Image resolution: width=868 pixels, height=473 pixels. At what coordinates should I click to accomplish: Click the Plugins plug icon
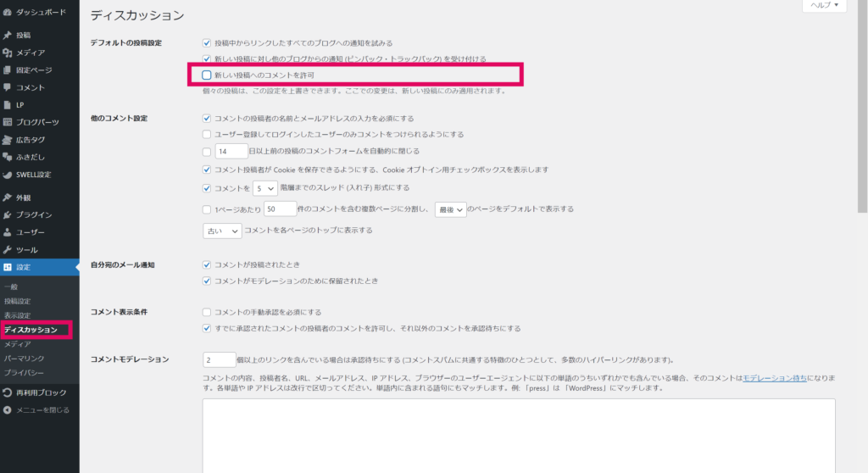[x=8, y=214]
